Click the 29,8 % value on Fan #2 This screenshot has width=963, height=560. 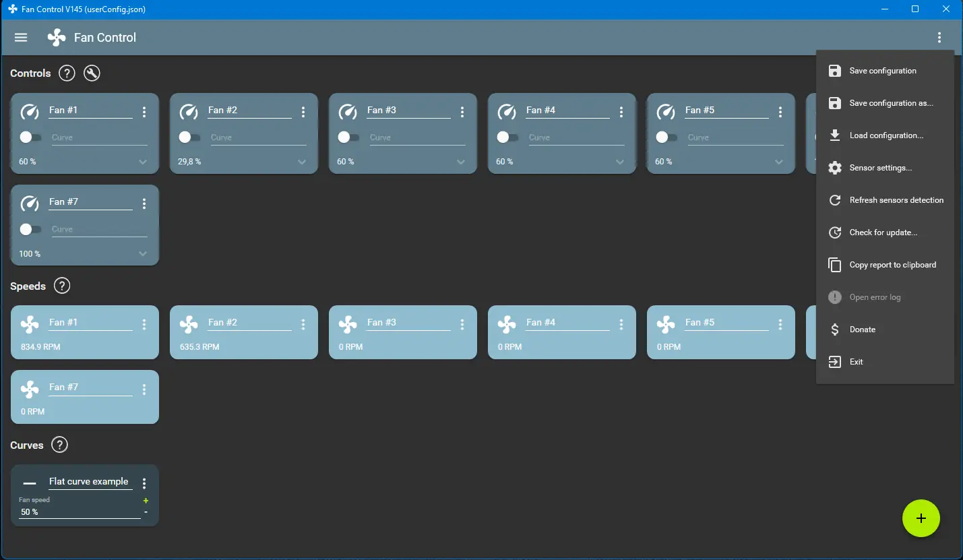pos(189,162)
